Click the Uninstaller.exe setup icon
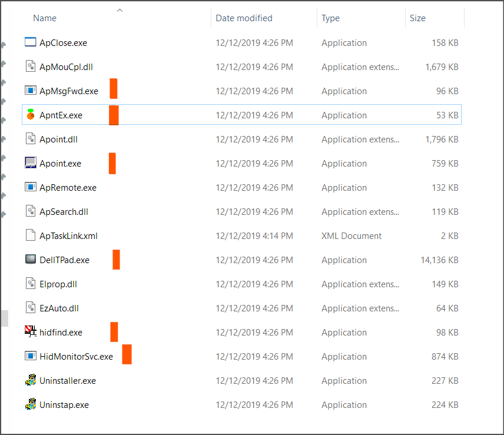The width and height of the screenshot is (504, 435). (30, 380)
